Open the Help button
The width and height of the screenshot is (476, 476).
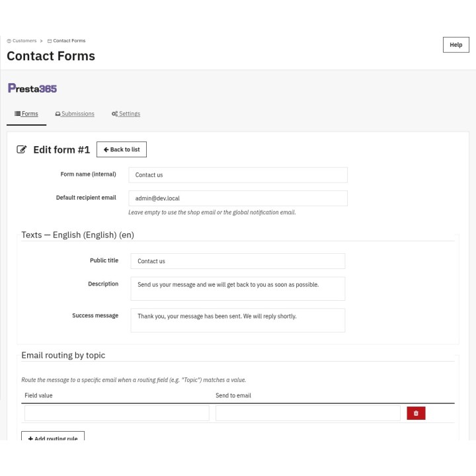click(456, 45)
